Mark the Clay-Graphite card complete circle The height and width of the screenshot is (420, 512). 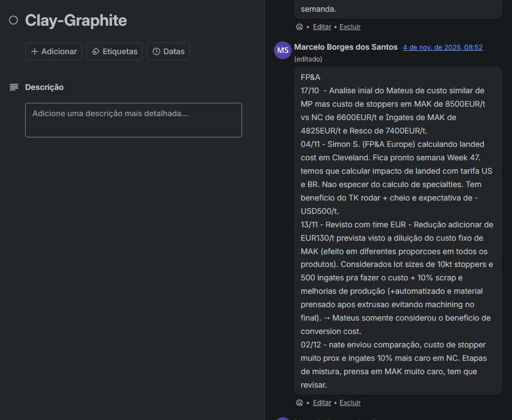[13, 20]
